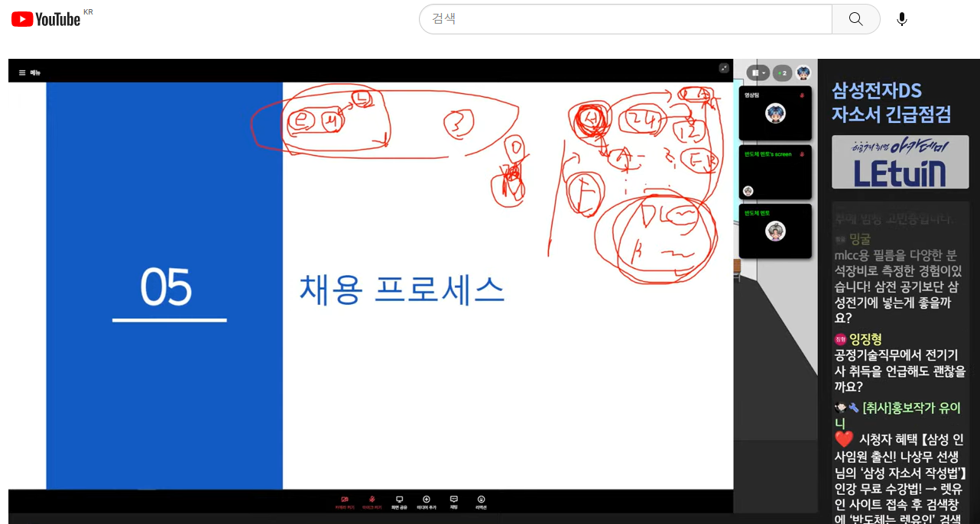
Task: Open the 채팅 chat panel
Action: [x=453, y=502]
